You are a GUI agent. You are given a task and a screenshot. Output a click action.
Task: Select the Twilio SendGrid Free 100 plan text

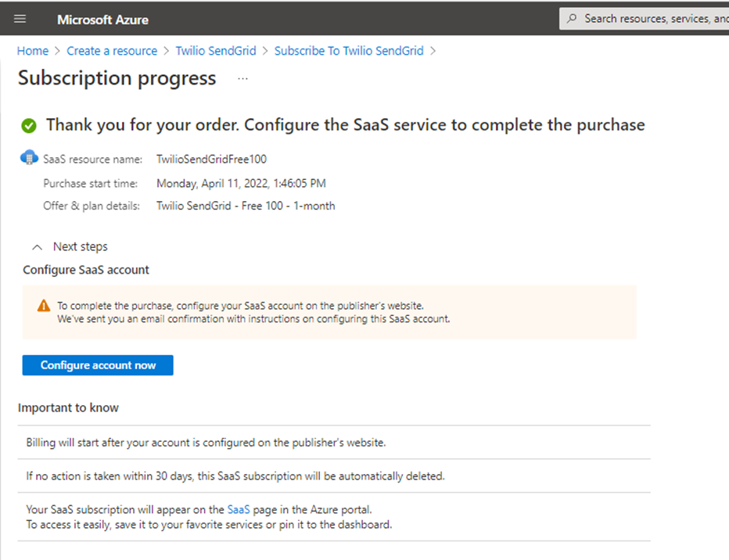(246, 206)
